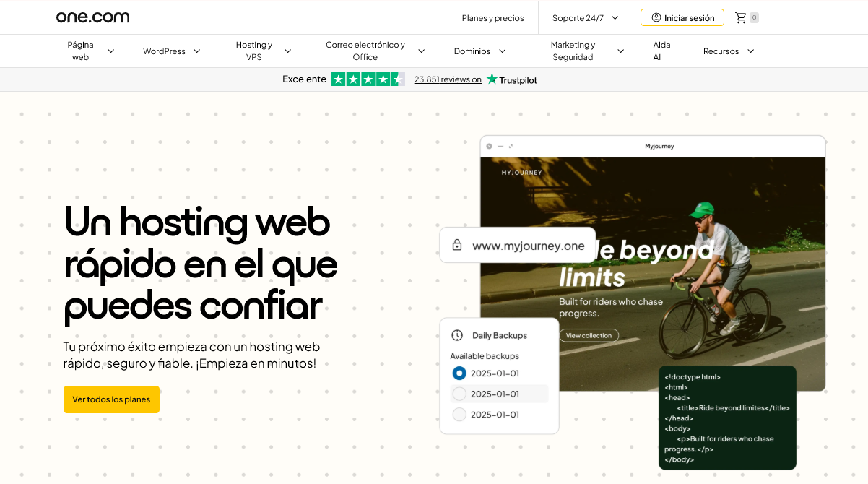The image size is (868, 484).
Task: Open the WordPress navigation menu
Action: tap(171, 51)
